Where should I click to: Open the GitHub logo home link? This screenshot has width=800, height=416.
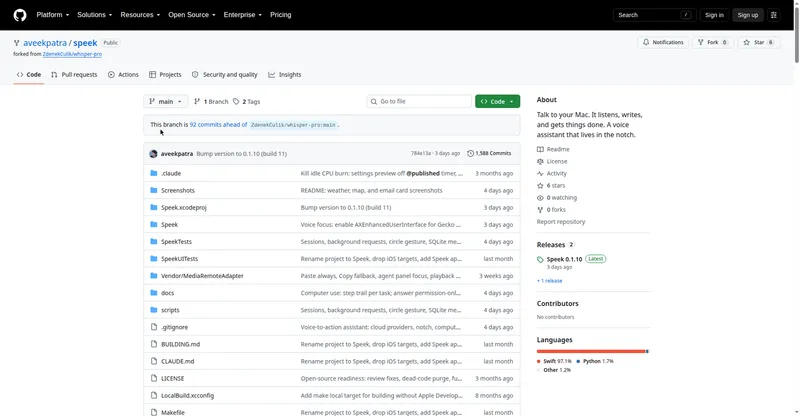pyautogui.click(x=20, y=15)
